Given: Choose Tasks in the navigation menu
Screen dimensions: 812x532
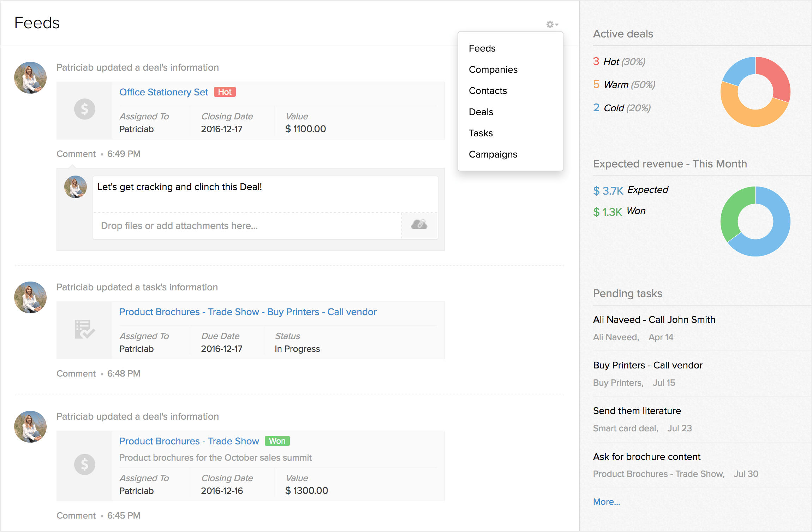Looking at the screenshot, I should (x=480, y=133).
